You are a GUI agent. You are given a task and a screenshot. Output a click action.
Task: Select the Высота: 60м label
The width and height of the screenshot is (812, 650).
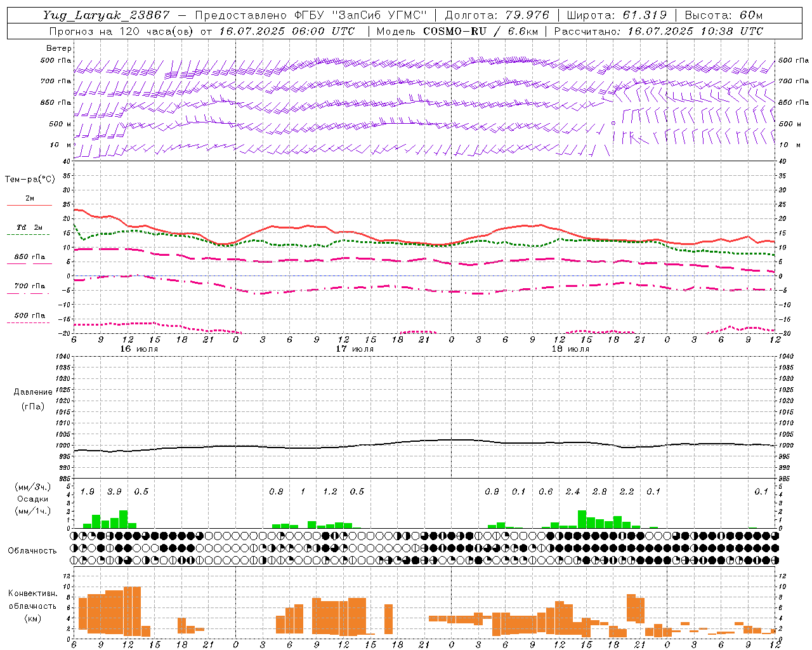(723, 15)
